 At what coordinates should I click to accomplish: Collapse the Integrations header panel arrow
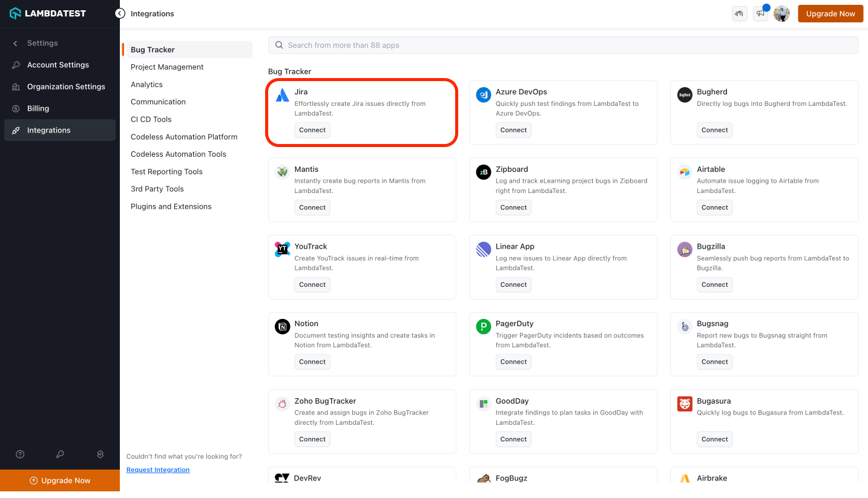click(x=120, y=13)
